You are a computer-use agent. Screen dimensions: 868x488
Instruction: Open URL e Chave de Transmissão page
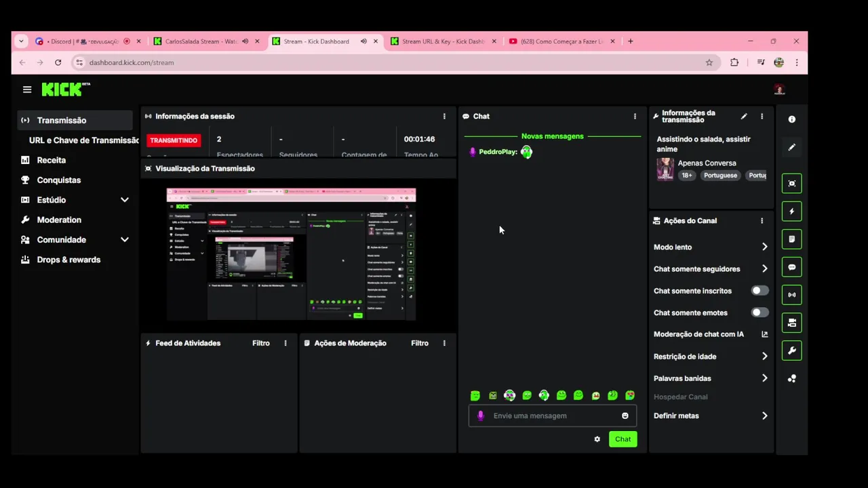[83, 140]
